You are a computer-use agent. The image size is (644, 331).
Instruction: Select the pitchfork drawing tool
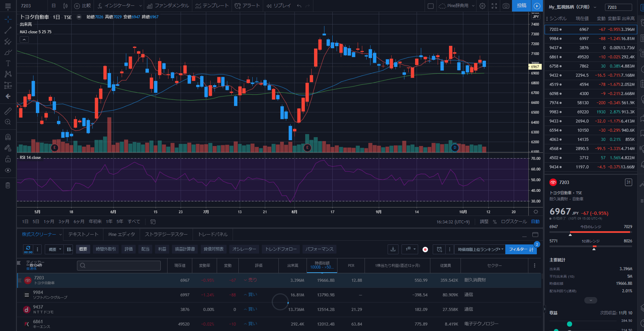point(8,41)
